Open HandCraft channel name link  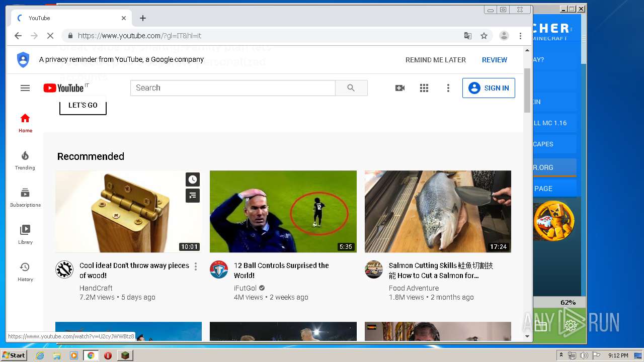point(96,288)
